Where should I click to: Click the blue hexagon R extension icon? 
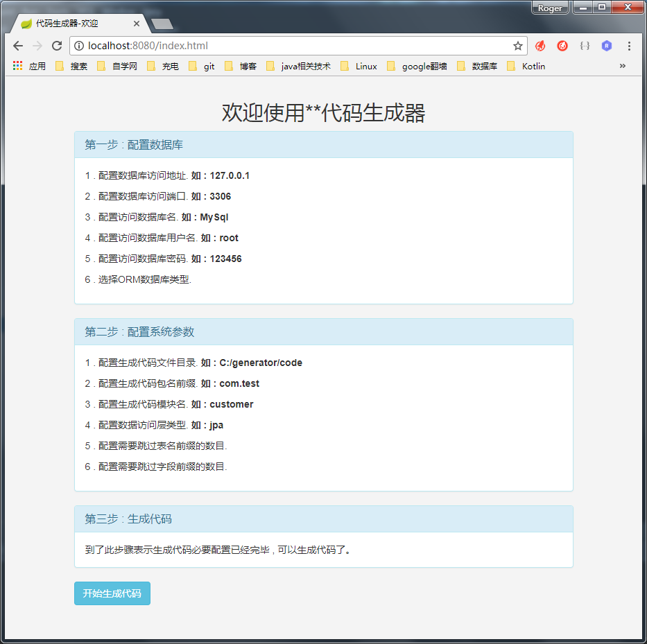(x=607, y=46)
